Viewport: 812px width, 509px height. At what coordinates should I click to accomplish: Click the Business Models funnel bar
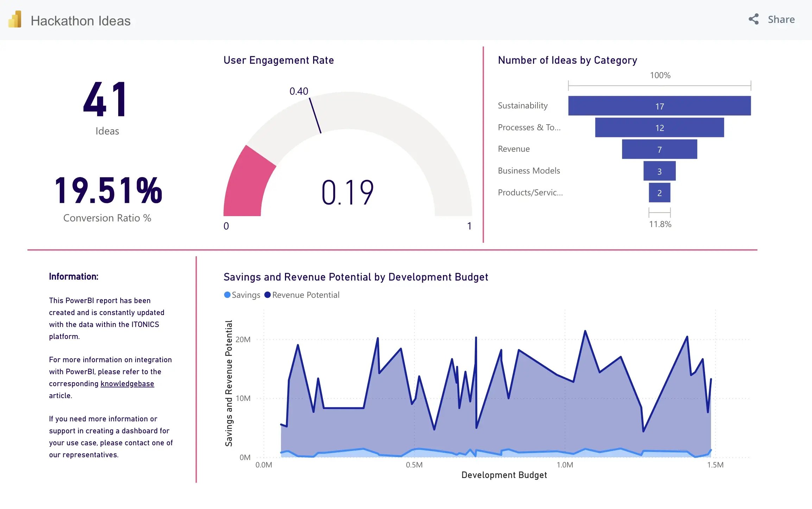click(x=659, y=171)
